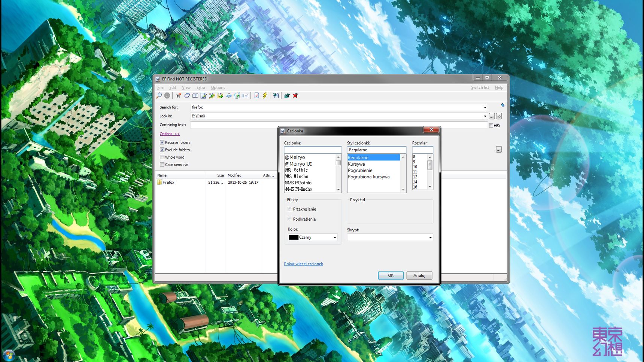The width and height of the screenshot is (644, 362).
Task: Click size list scroll down arrow
Action: click(430, 187)
